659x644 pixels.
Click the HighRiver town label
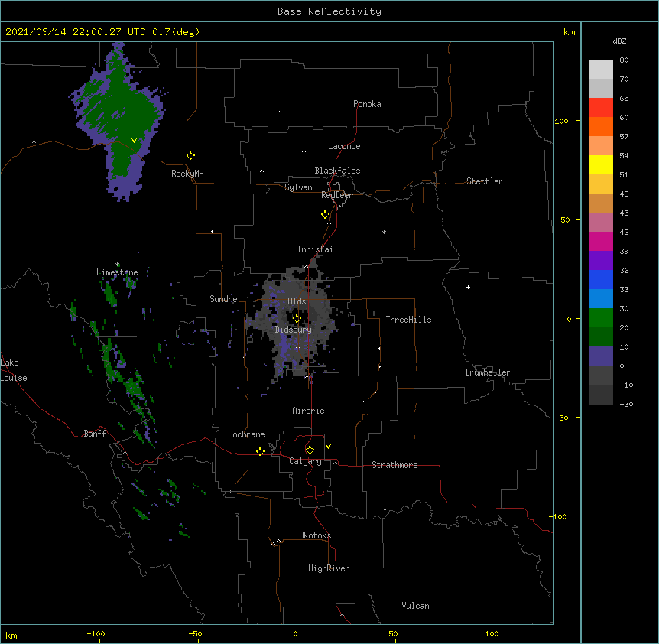click(x=329, y=568)
